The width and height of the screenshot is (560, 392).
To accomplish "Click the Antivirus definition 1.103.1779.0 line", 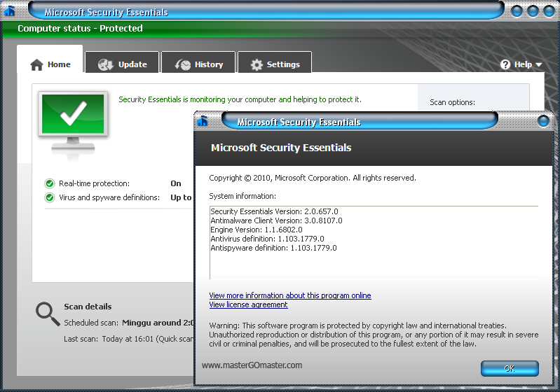I will pyautogui.click(x=267, y=239).
